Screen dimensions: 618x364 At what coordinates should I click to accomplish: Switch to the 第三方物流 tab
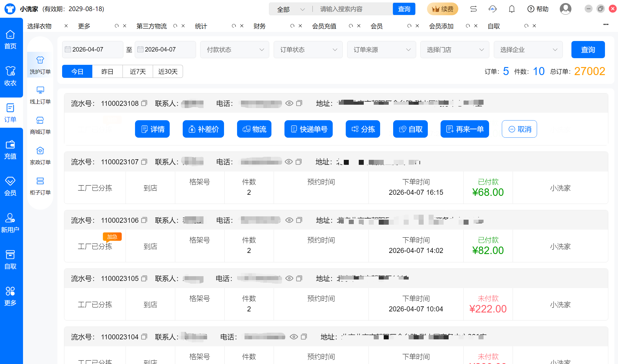pos(152,26)
